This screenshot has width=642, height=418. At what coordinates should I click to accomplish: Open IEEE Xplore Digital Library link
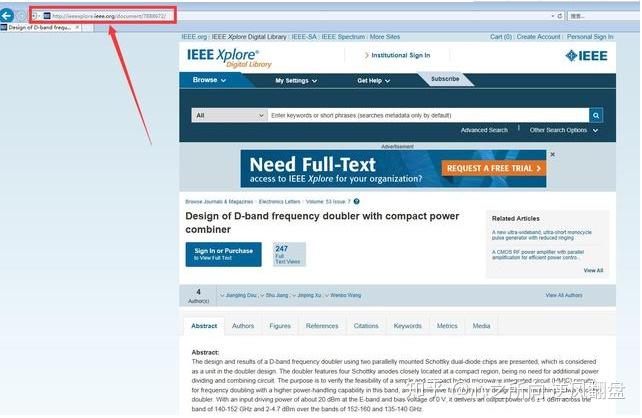pos(249,37)
